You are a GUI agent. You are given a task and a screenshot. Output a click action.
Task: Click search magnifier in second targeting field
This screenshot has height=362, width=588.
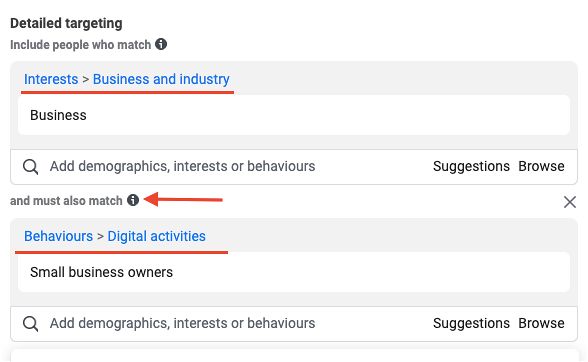(x=30, y=323)
